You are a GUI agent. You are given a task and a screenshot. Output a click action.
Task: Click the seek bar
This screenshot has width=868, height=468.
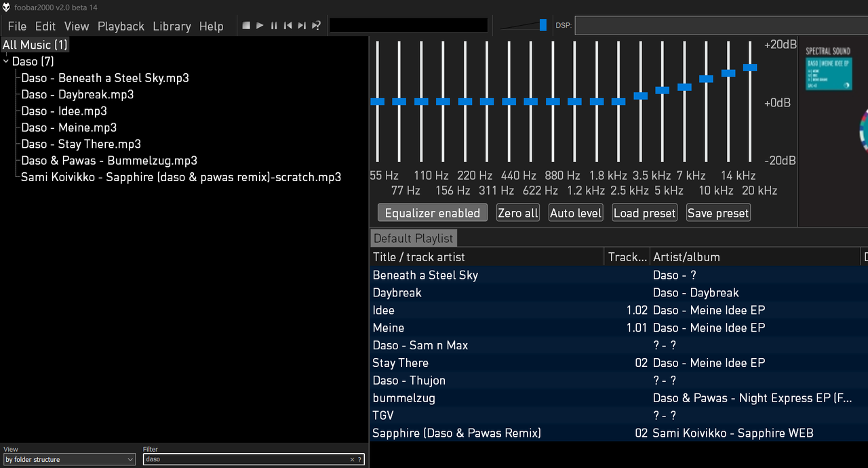408,25
